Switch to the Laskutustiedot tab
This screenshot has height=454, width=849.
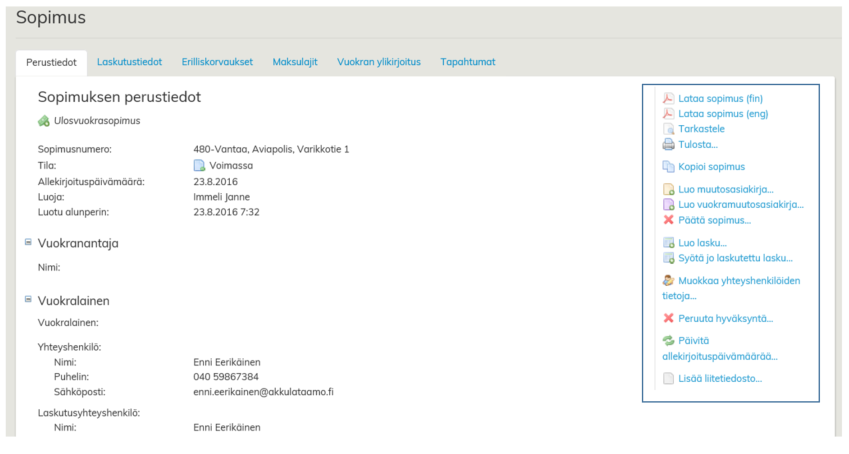point(129,62)
